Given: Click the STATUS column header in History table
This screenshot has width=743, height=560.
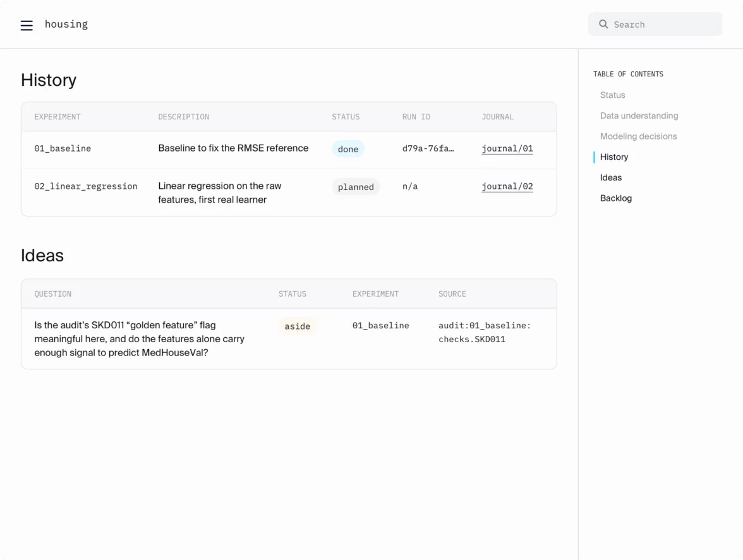Looking at the screenshot, I should (346, 117).
